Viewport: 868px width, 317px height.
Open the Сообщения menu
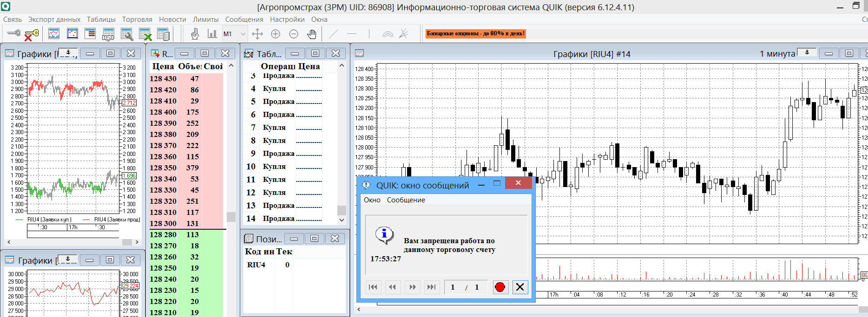244,19
